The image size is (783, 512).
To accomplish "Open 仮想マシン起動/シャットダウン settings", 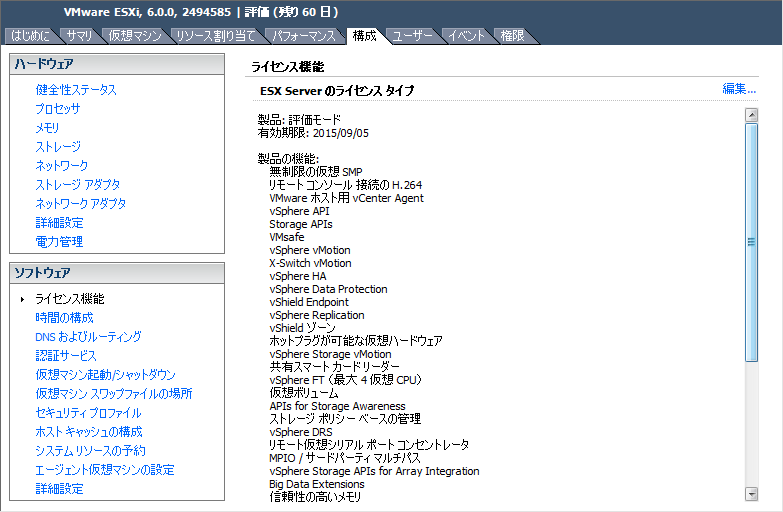I will 105,375.
